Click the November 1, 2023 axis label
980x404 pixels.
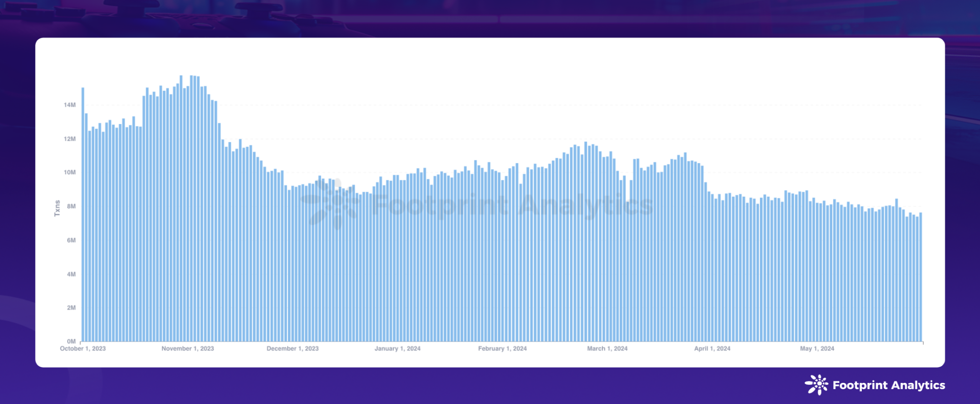tap(188, 348)
